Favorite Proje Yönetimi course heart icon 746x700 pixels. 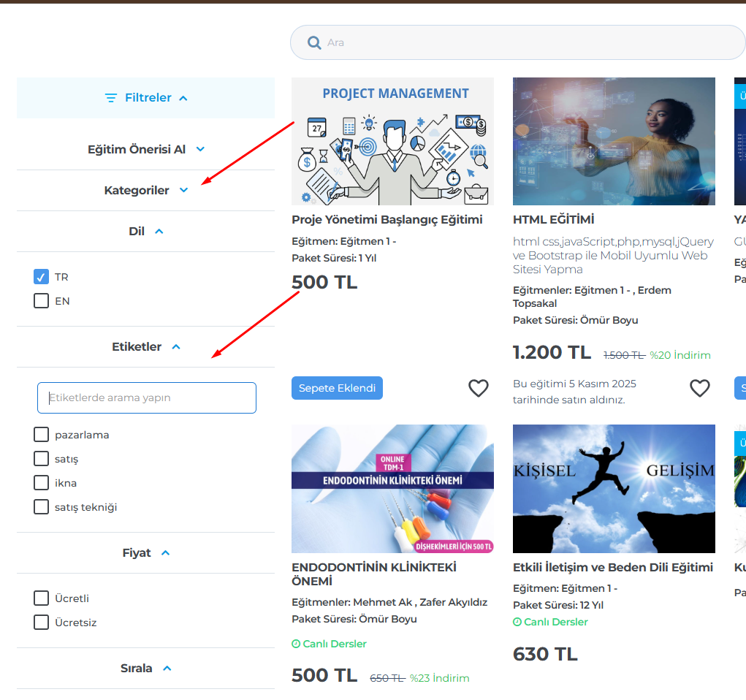tap(478, 389)
